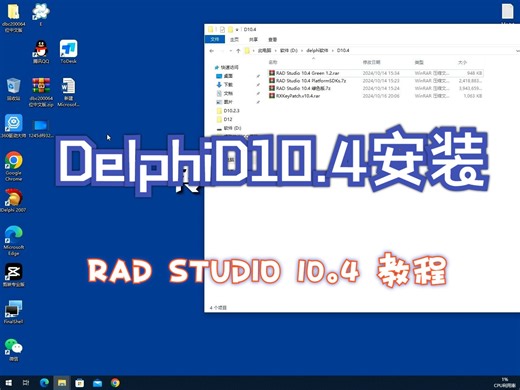Open Microsoft Store from the taskbar

[79, 383]
